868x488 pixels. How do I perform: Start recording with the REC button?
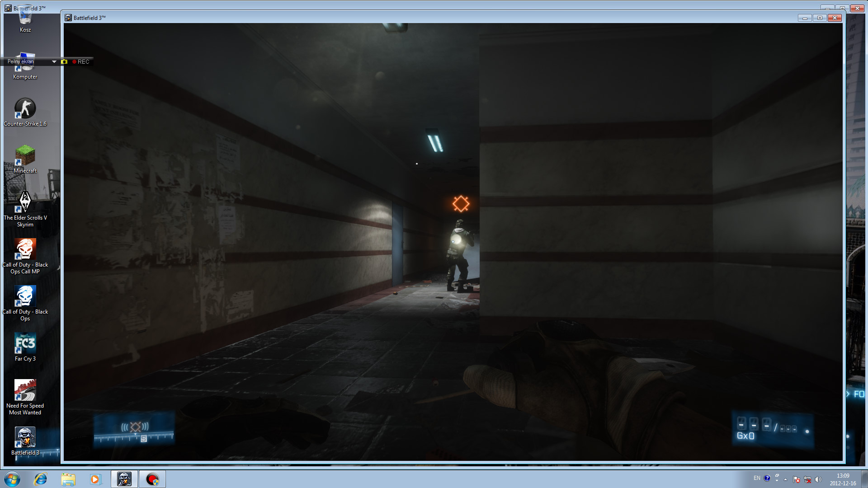coord(81,61)
